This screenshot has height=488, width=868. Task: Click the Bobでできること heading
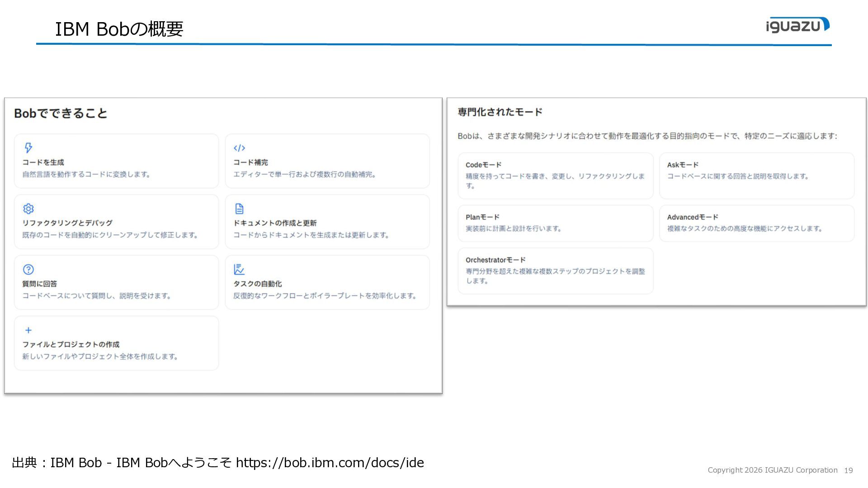click(x=61, y=113)
